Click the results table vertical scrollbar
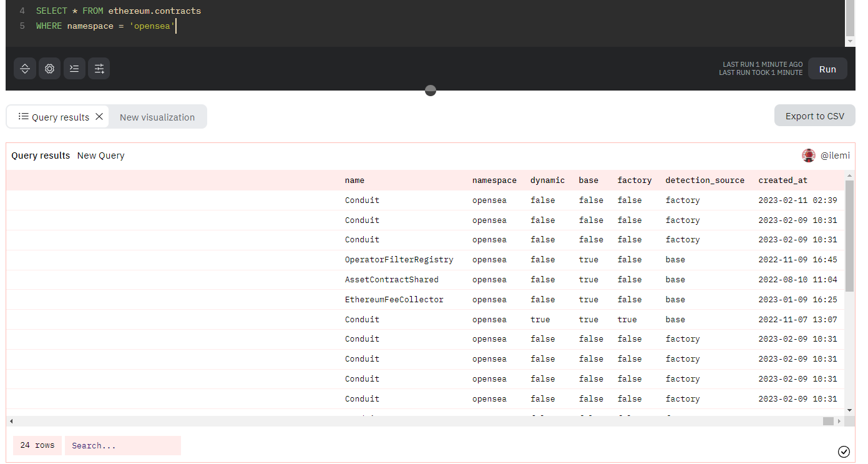Screen dimensions: 868x464 click(x=849, y=236)
